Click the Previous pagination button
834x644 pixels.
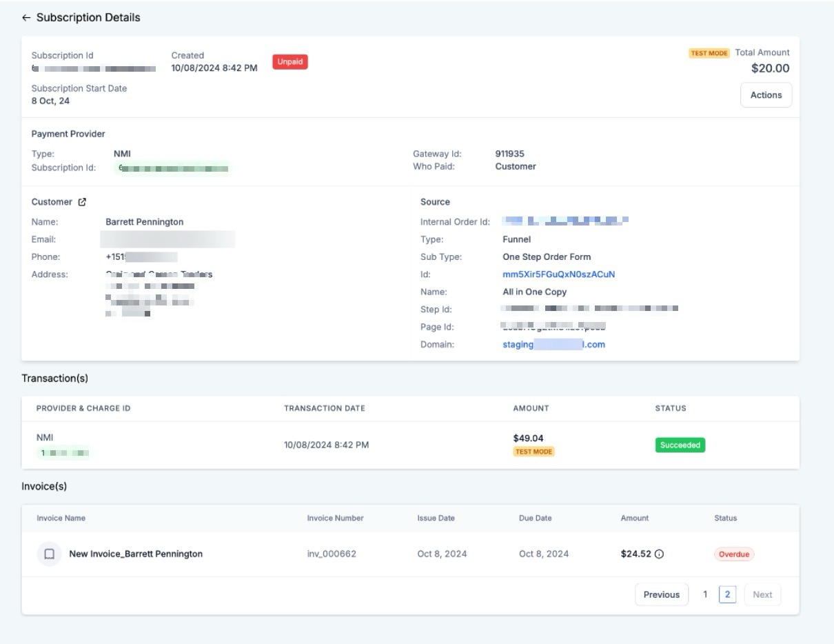tap(661, 594)
